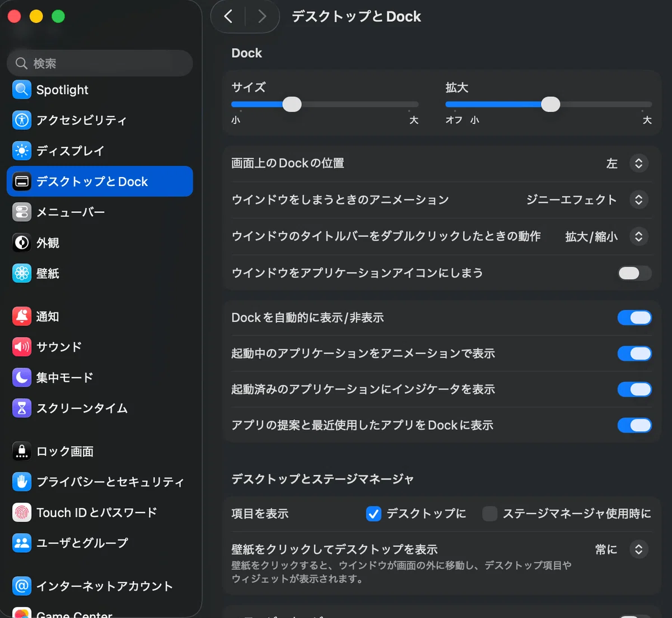This screenshot has height=618, width=672.
Task: Open 外観 settings pane
Action: click(x=100, y=243)
